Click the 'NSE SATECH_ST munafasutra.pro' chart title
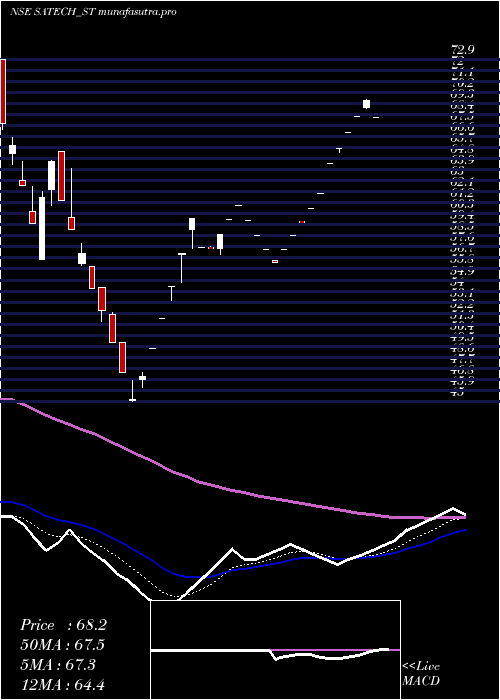Viewport: 500px width, 700px height. tap(93, 12)
